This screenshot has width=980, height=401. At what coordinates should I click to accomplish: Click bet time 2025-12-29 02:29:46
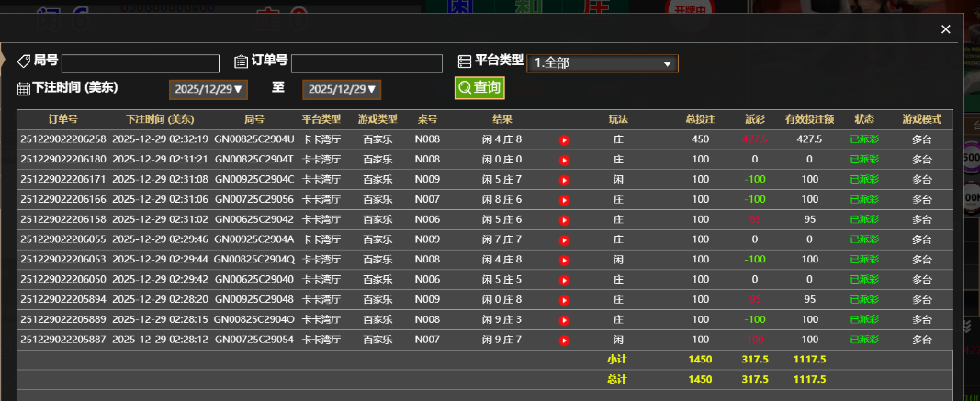pyautogui.click(x=160, y=239)
